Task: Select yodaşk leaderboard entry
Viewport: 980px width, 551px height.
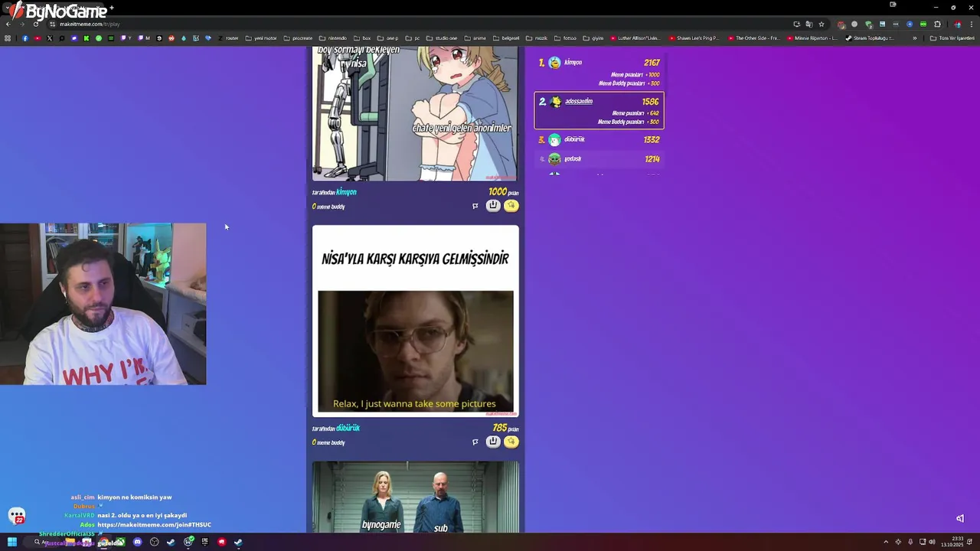Action: click(x=599, y=158)
